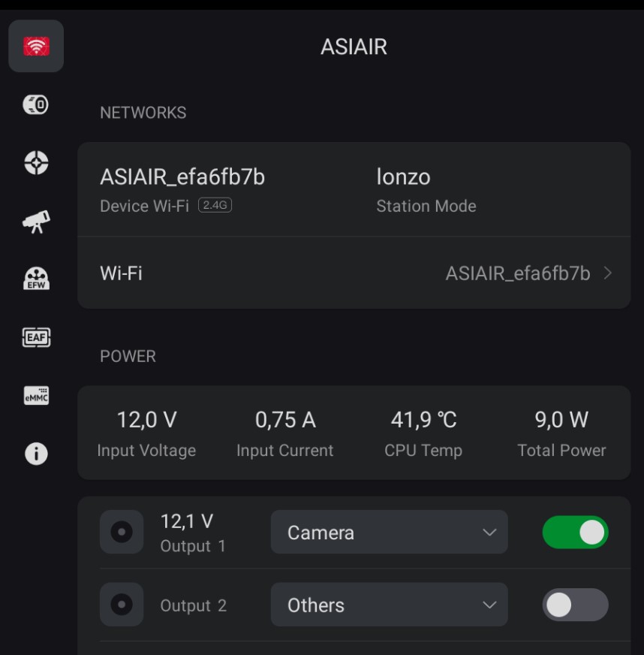
Task: Open the EAF focuser settings
Action: (x=36, y=337)
